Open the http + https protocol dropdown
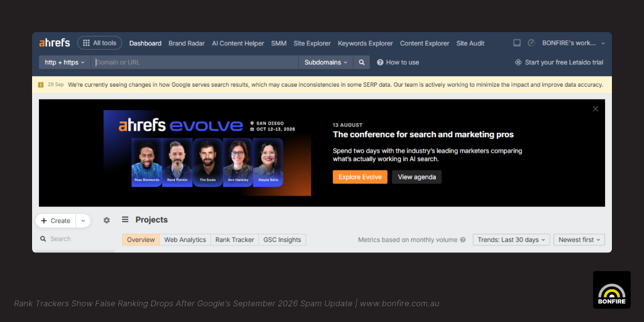 (x=65, y=62)
